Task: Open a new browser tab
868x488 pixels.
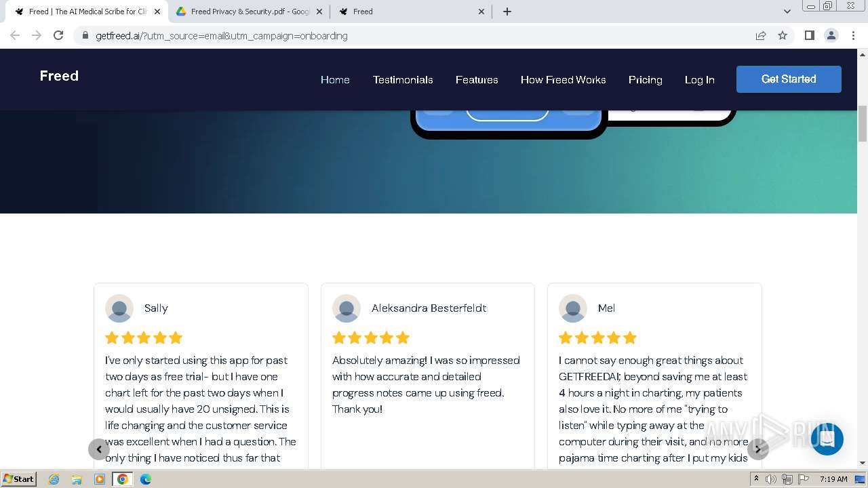Action: [507, 12]
